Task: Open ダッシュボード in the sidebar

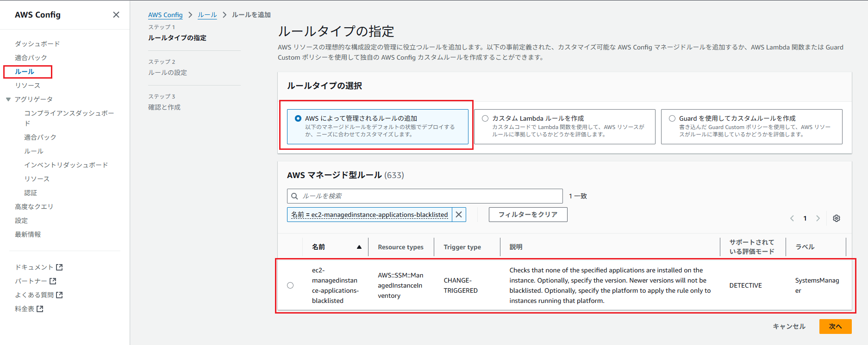Action: [37, 44]
